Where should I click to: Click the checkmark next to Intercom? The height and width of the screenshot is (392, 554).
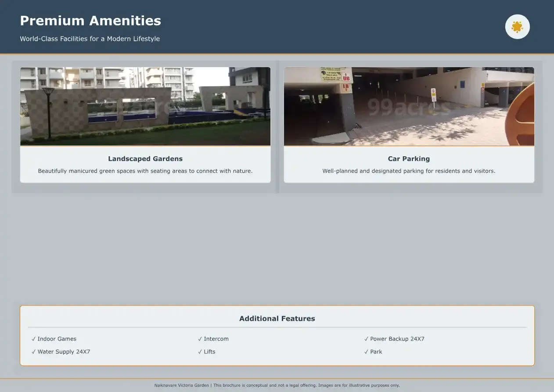click(x=200, y=339)
